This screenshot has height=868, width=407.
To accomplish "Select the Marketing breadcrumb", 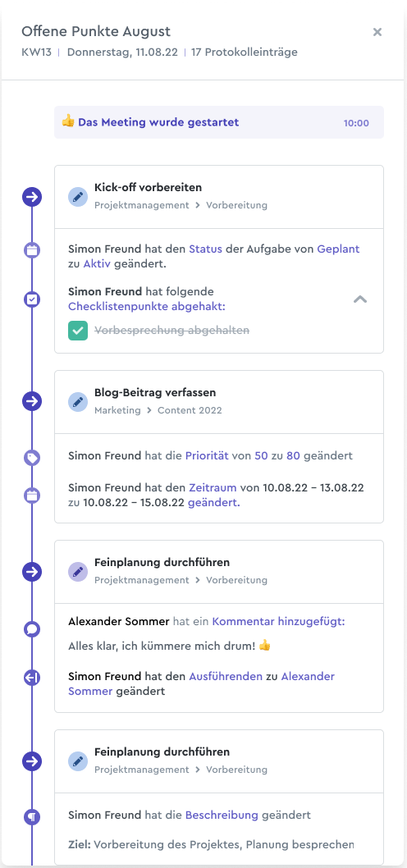I will tap(117, 410).
